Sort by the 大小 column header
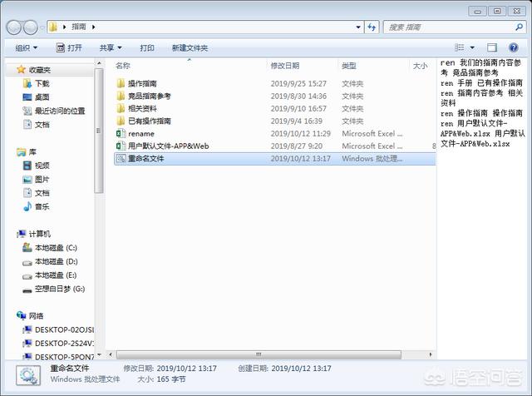The image size is (532, 396). coord(420,66)
